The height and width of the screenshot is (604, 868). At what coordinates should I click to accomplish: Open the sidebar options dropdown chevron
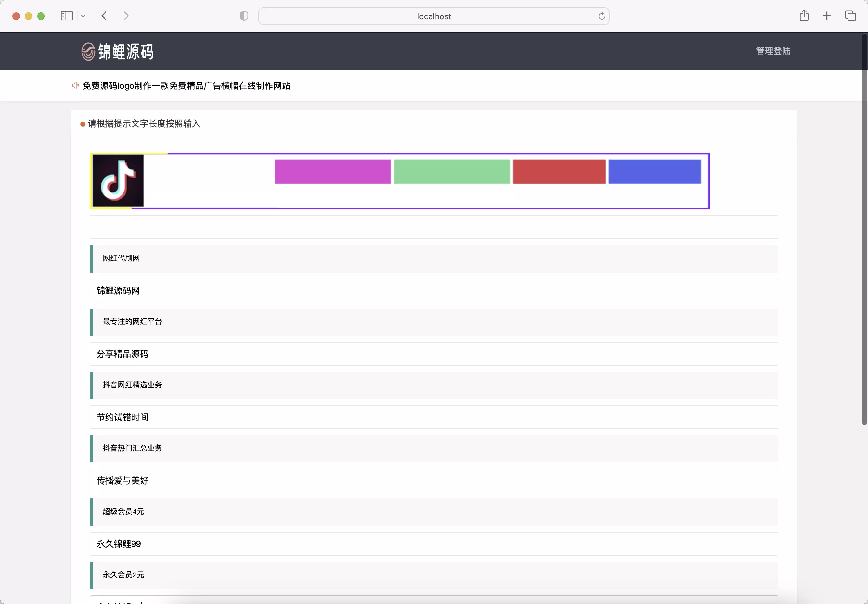click(83, 16)
